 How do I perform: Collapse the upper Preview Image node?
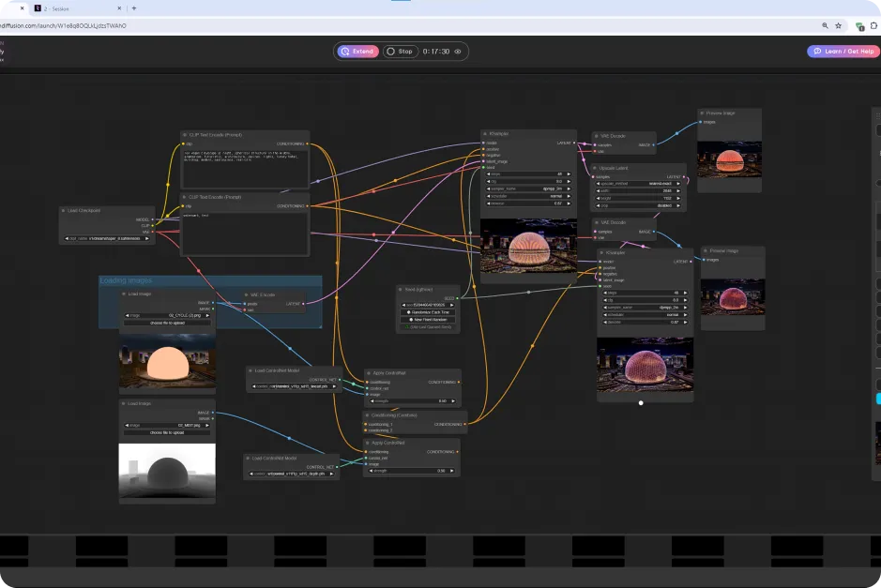[702, 113]
